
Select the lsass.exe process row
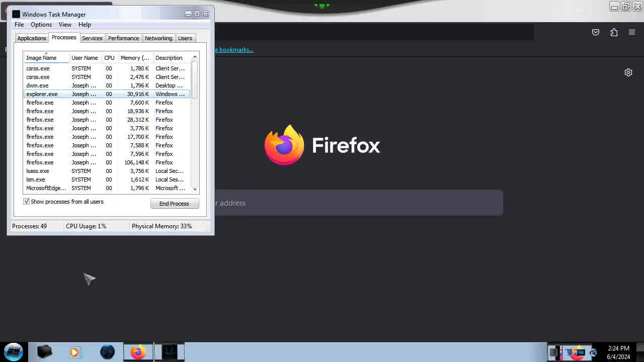107,171
